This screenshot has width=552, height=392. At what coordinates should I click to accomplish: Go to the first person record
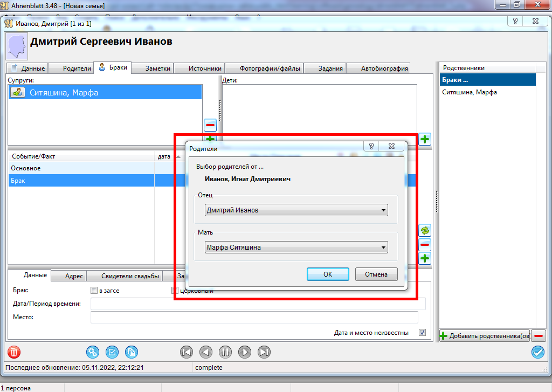[x=186, y=352]
